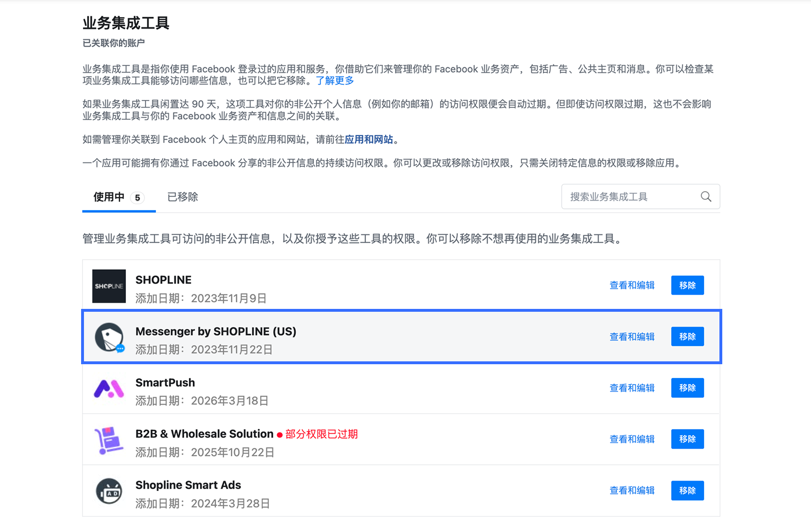The image size is (811, 532).
Task: Click the search magnifier icon
Action: click(706, 196)
